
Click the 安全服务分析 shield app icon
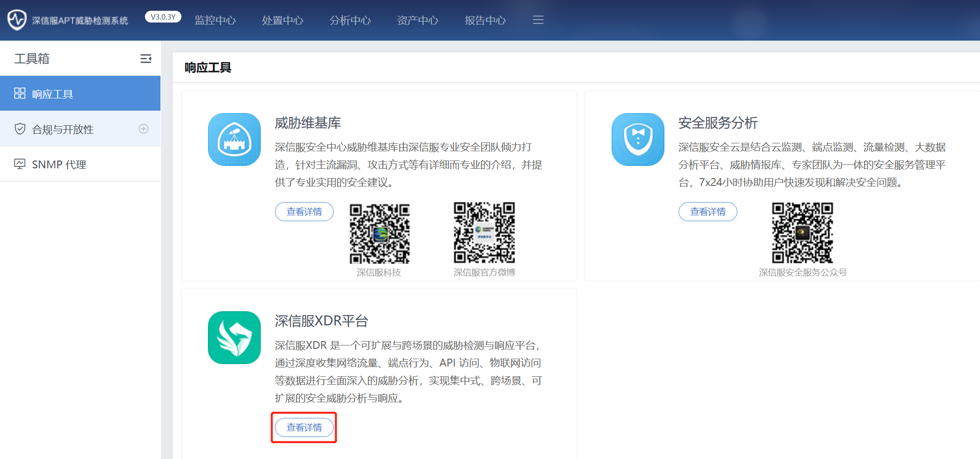point(638,139)
